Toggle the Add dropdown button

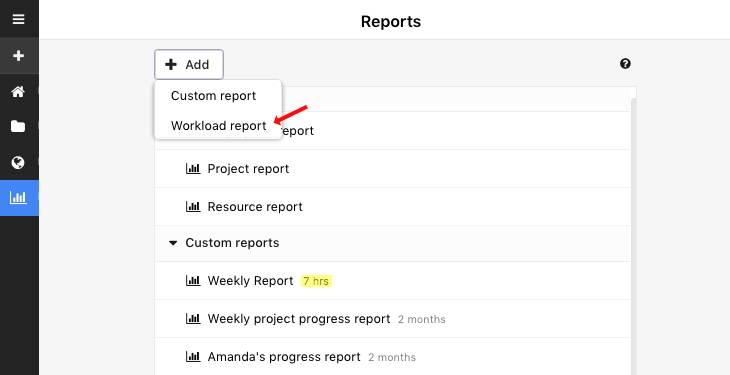pos(189,64)
